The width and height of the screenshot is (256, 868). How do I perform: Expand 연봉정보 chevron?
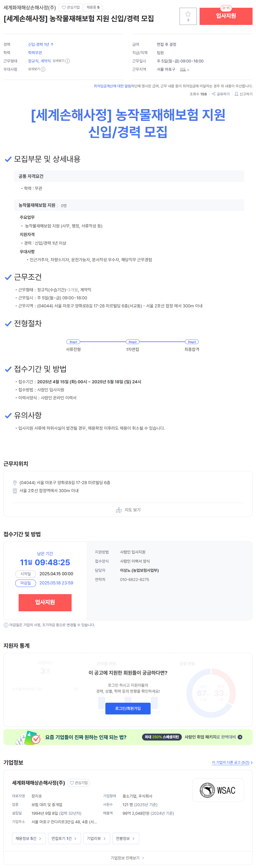click(x=133, y=839)
